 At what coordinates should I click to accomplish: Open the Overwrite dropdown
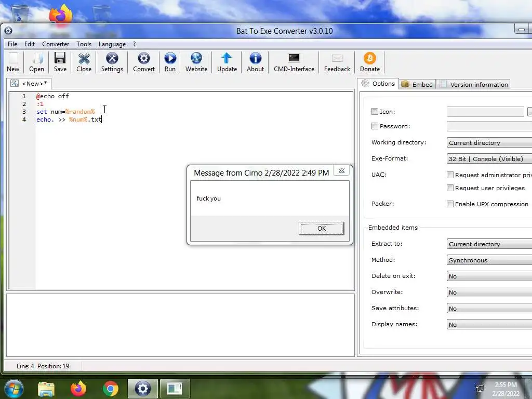click(x=489, y=292)
